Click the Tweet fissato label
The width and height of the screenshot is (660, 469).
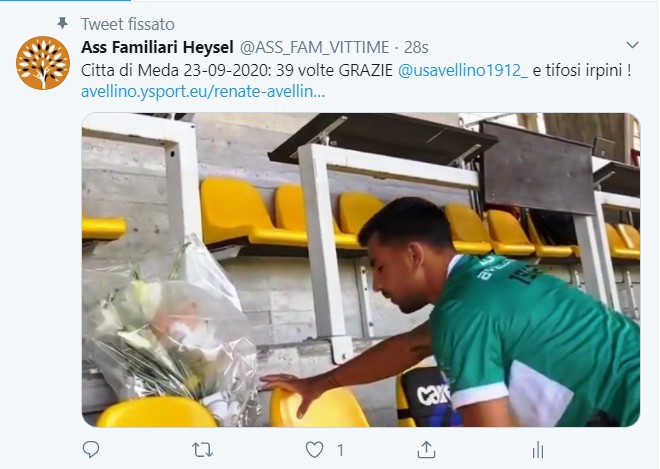point(128,24)
